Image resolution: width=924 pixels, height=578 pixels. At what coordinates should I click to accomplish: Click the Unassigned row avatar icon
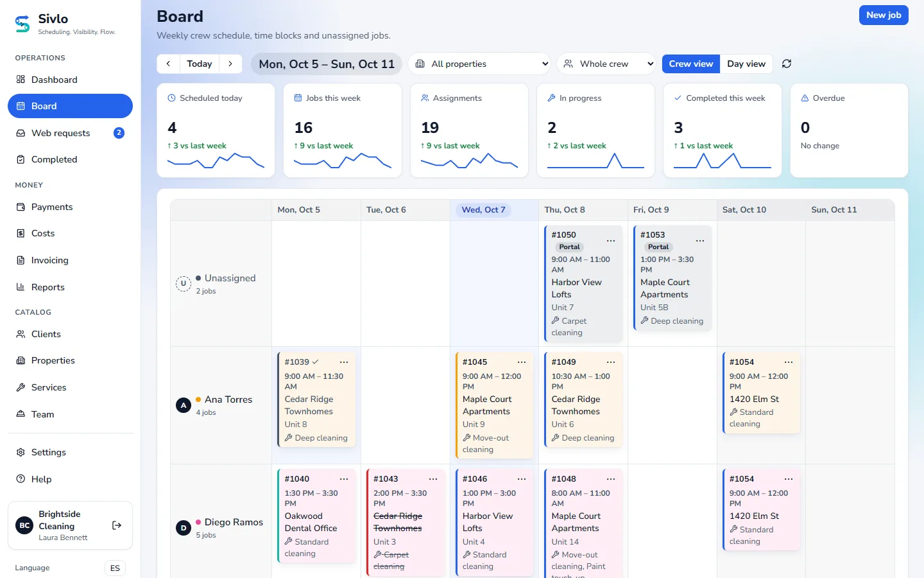tap(184, 284)
